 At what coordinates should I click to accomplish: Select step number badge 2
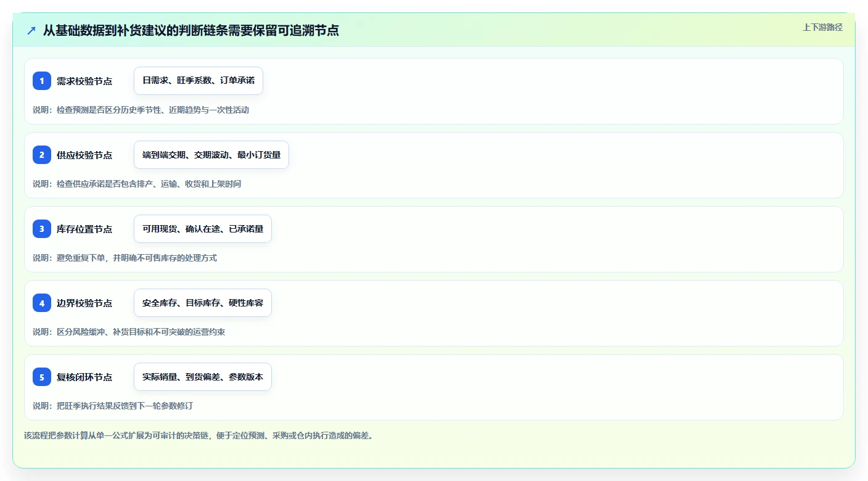[x=42, y=155]
